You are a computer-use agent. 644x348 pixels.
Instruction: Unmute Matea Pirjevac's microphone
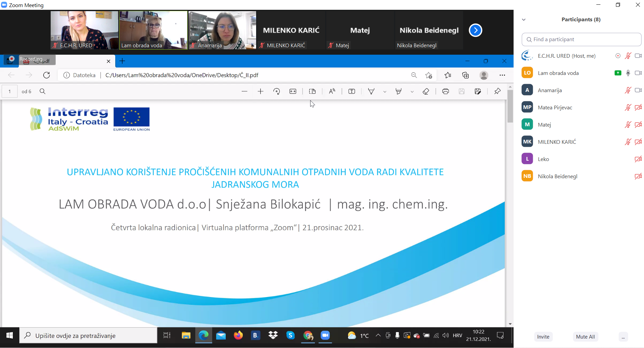coord(628,107)
